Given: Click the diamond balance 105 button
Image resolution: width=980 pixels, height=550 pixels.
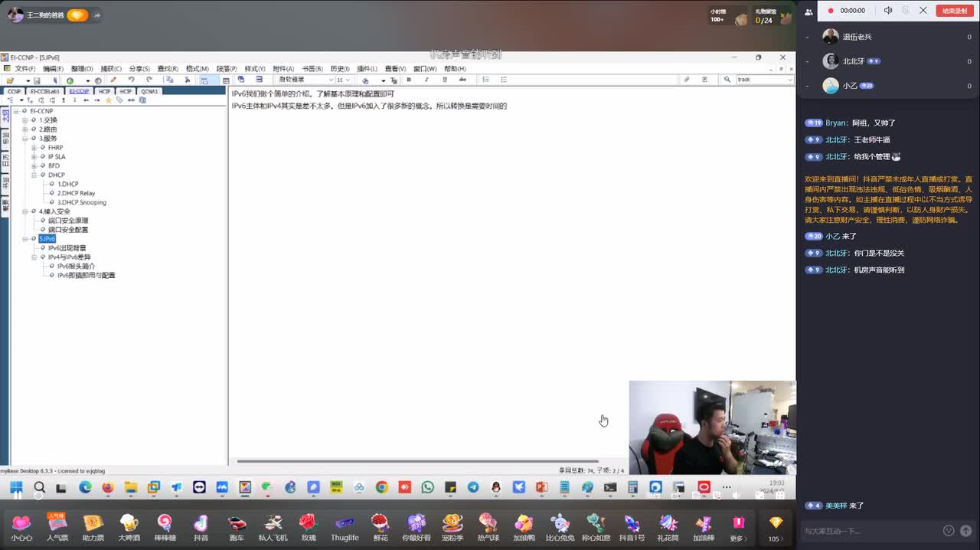Looking at the screenshot, I should coord(775,528).
